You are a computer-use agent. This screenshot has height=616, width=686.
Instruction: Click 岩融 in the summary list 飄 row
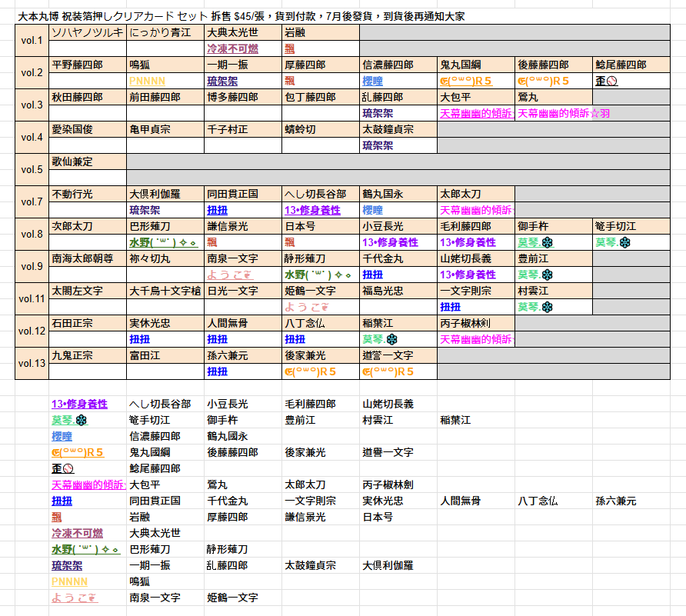(139, 518)
